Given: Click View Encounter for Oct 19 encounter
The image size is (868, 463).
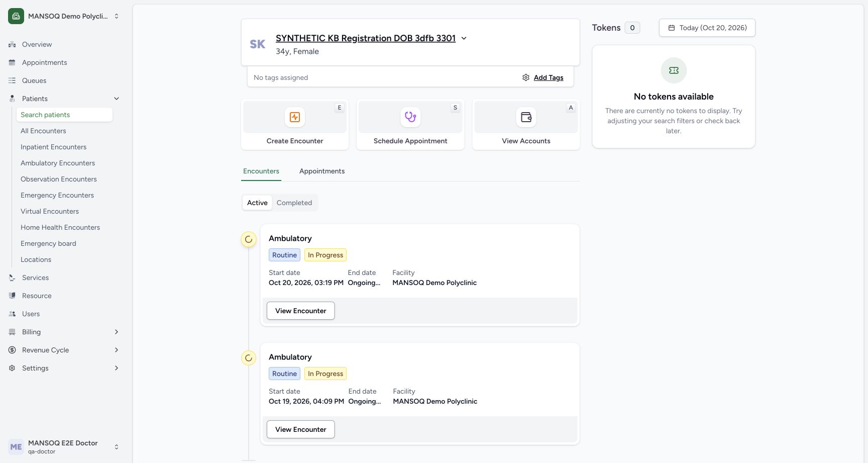Looking at the screenshot, I should tap(300, 429).
